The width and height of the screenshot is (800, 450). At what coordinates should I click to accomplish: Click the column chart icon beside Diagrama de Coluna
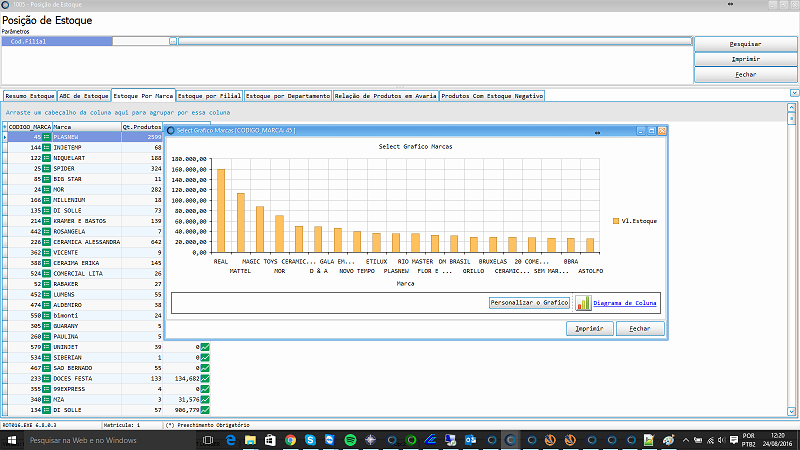583,303
